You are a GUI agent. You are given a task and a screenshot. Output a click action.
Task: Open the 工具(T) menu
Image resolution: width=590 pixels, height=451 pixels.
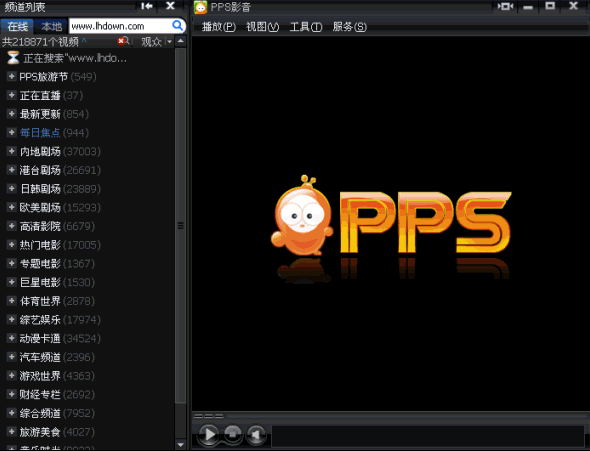(306, 27)
